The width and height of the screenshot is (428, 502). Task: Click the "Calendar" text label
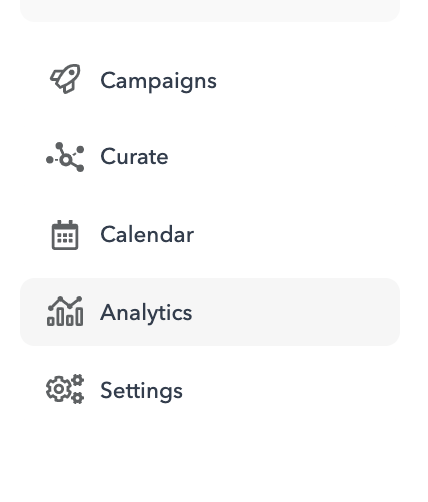pos(147,234)
